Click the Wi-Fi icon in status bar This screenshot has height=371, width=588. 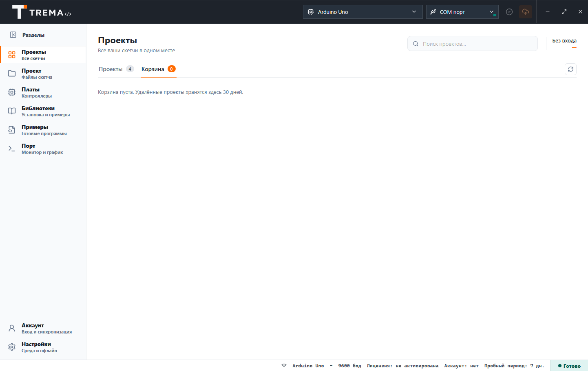click(x=284, y=366)
